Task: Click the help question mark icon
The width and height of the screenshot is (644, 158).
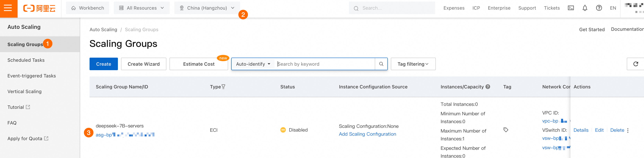Action: click(599, 8)
